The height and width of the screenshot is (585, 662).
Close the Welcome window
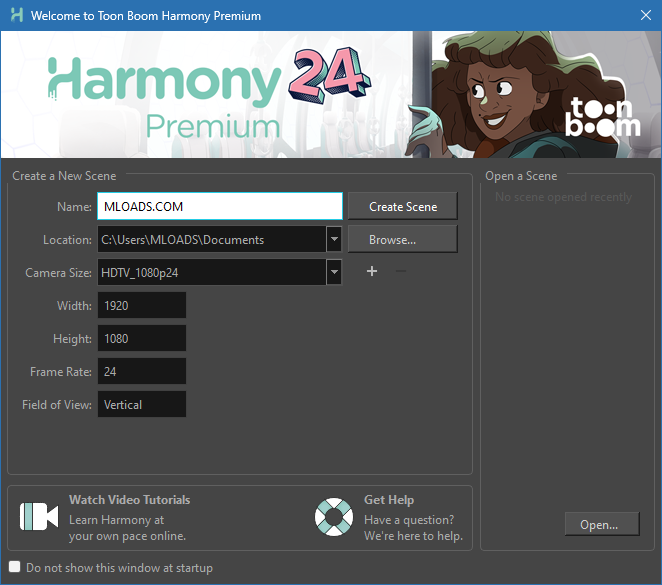point(646,16)
